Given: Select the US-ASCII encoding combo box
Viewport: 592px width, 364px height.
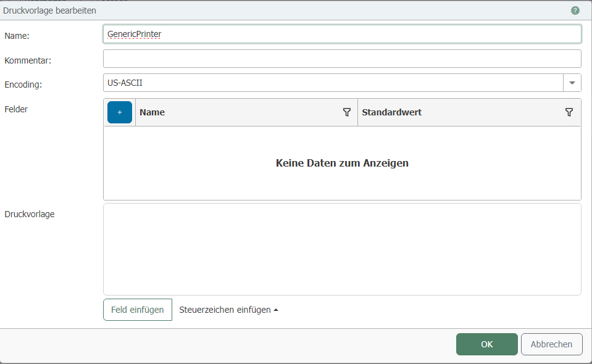Looking at the screenshot, I should pos(333,83).
